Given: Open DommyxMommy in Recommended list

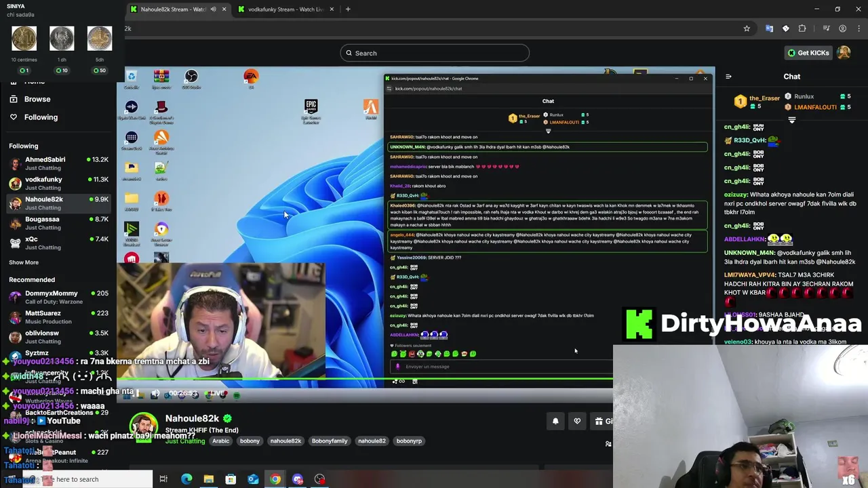Looking at the screenshot, I should [x=59, y=297].
